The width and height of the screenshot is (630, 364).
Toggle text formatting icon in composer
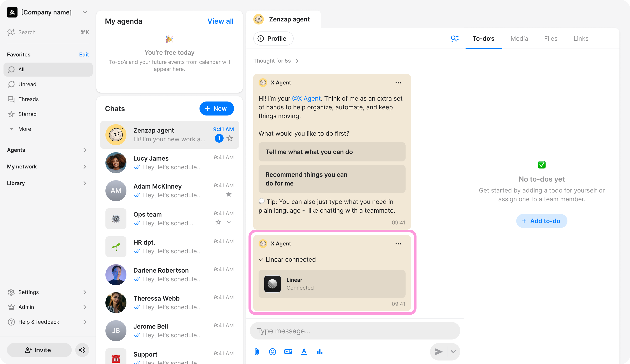point(304,352)
